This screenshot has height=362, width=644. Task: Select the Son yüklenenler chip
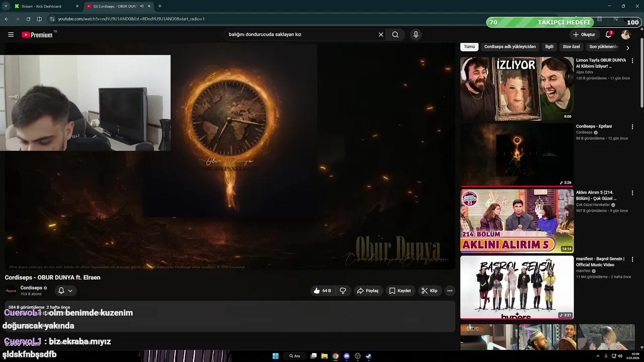[603, 47]
